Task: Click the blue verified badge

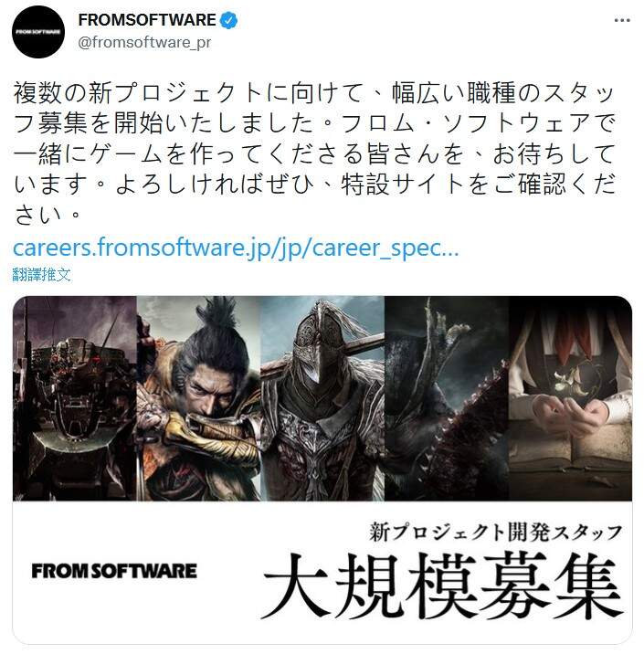Action: [x=228, y=20]
